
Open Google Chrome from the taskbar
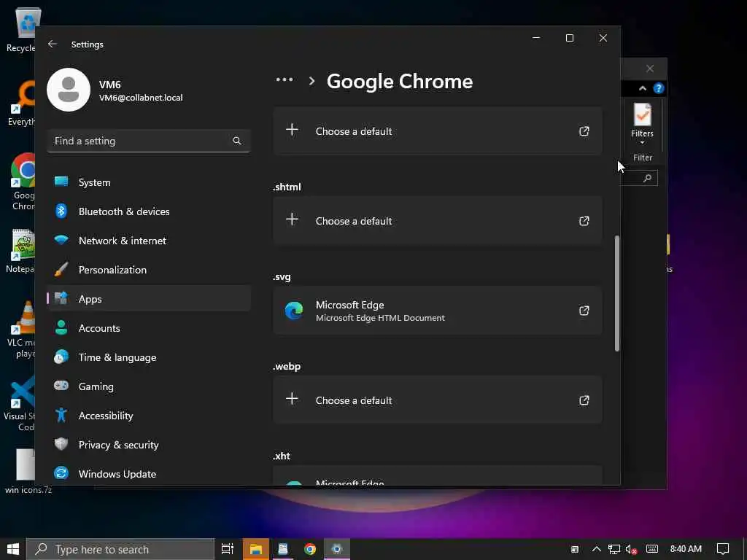(x=310, y=549)
